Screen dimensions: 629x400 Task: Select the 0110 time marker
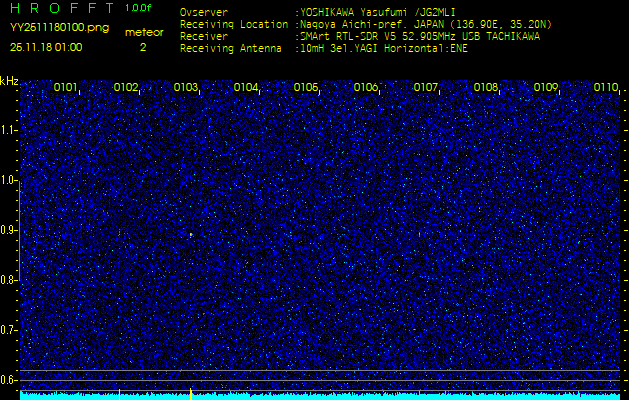click(606, 88)
